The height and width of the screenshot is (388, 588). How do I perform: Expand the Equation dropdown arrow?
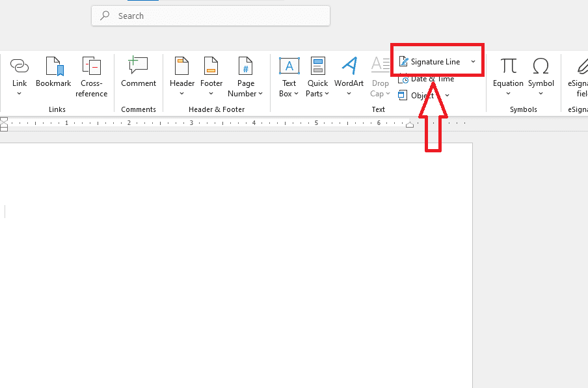tap(508, 94)
